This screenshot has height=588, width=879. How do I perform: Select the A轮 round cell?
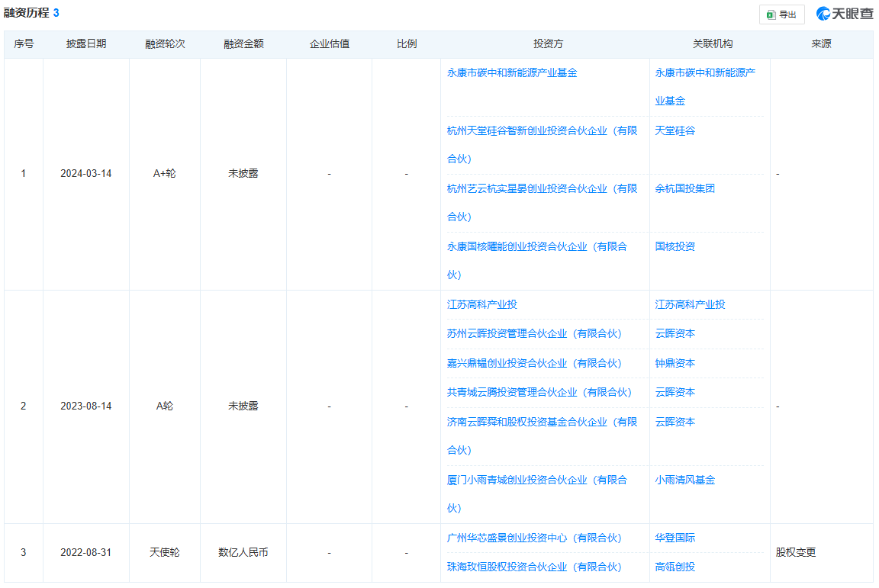point(165,406)
